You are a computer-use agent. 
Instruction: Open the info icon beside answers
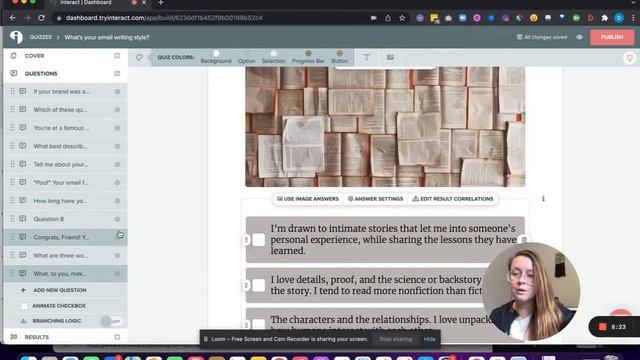click(x=543, y=199)
